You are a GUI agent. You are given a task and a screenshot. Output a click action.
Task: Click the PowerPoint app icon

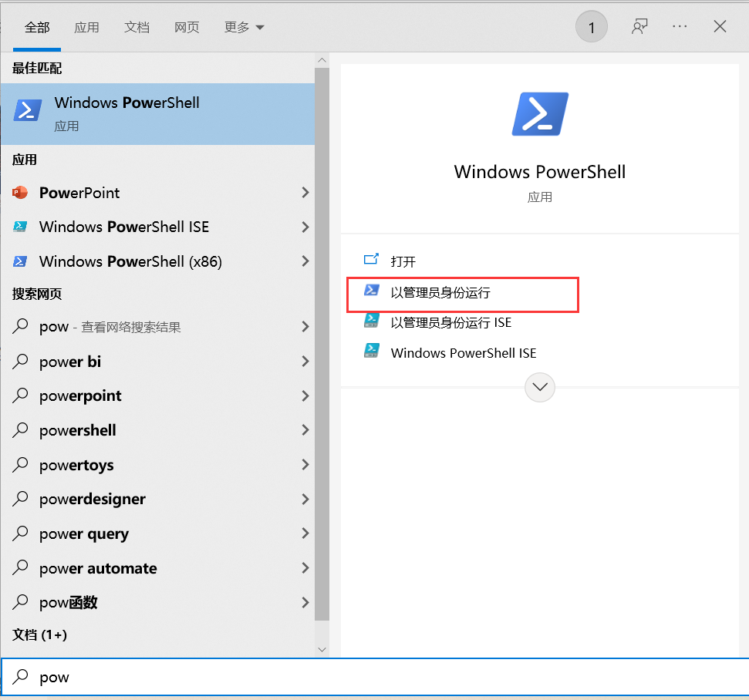[19, 193]
